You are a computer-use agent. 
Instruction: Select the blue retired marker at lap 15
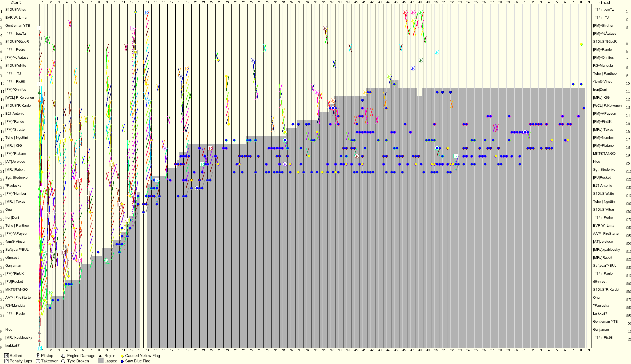coord(157,180)
